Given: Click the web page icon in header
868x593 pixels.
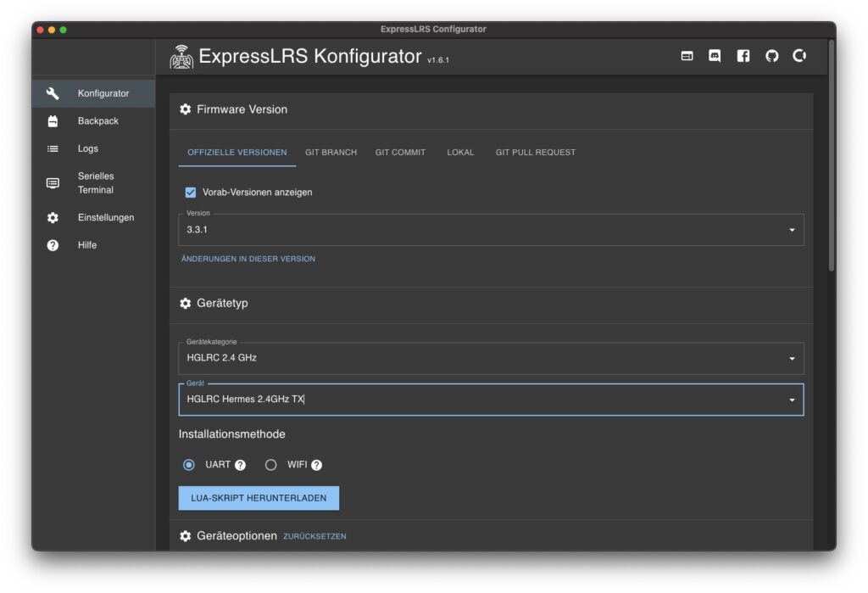Looking at the screenshot, I should (x=687, y=56).
